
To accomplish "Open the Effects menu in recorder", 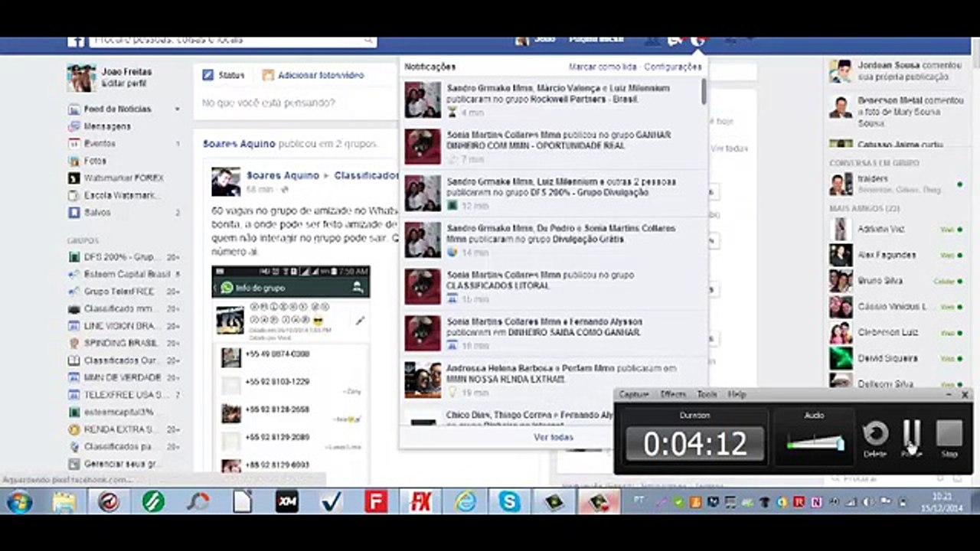I will tap(673, 394).
